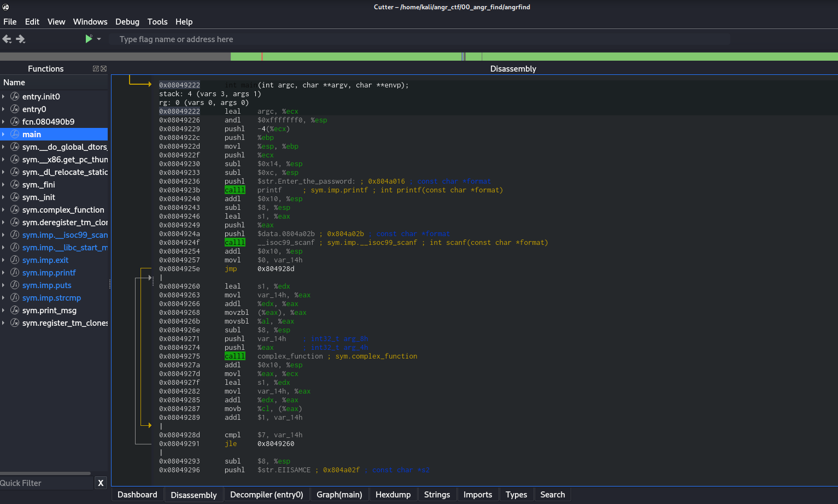The height and width of the screenshot is (504, 838).
Task: Click the green section of the overview bar
Action: point(656,57)
